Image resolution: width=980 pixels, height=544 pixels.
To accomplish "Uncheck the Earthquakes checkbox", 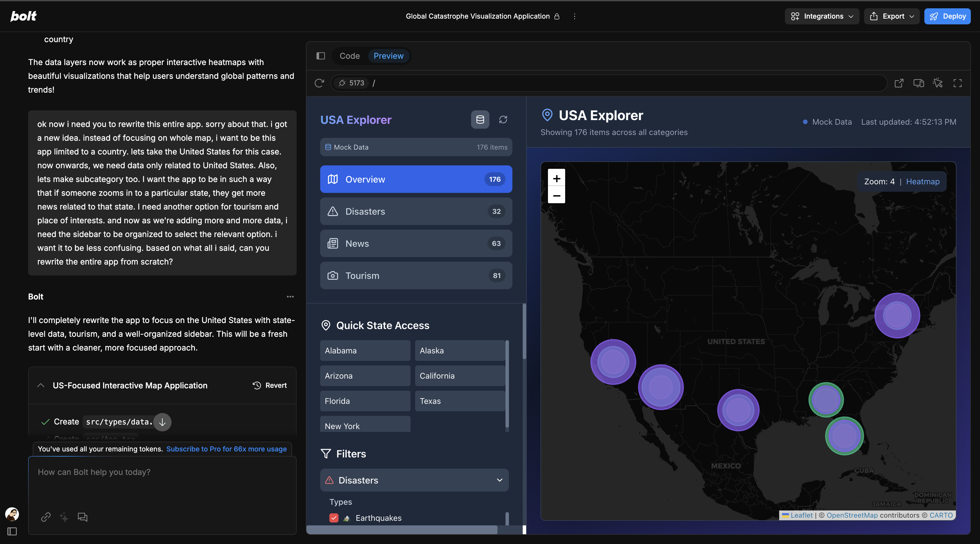I will coord(334,518).
